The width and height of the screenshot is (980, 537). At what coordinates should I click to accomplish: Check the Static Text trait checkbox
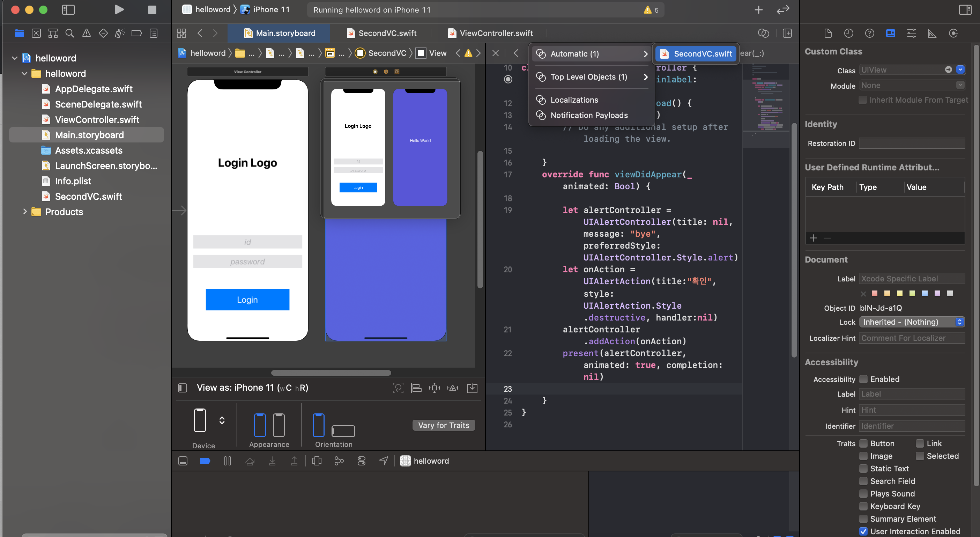[x=863, y=469]
